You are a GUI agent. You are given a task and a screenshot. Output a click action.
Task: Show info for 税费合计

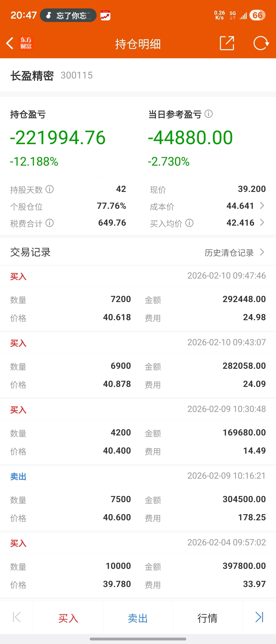(x=50, y=223)
